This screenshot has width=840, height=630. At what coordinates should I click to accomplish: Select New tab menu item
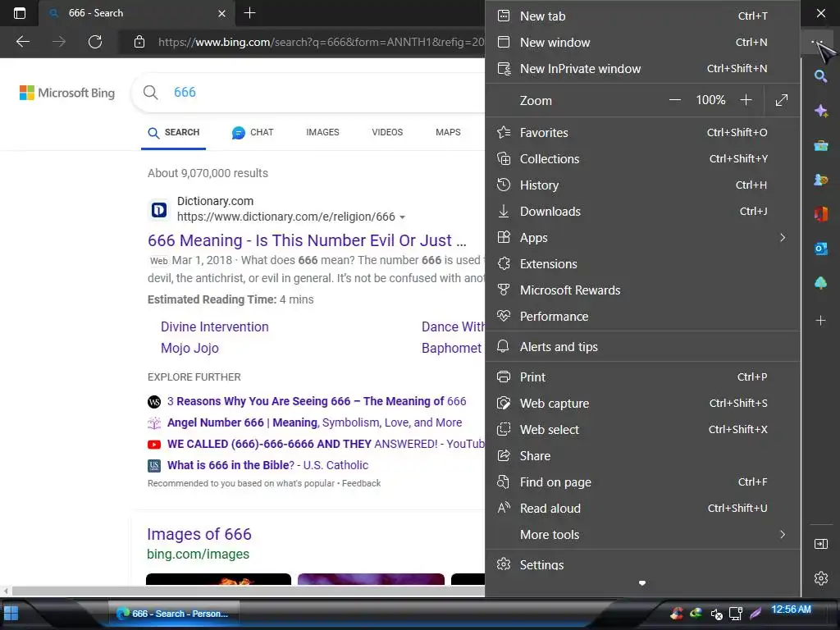click(642, 16)
